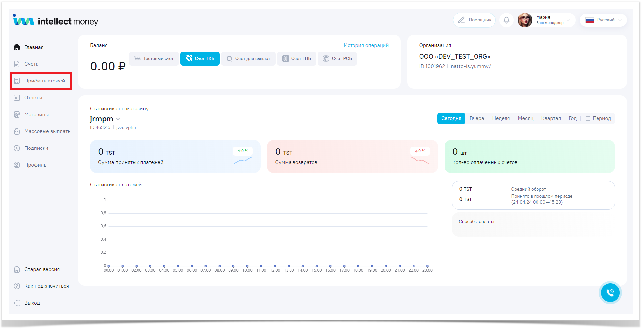Open Магазины from the sidebar
The image size is (644, 330).
point(36,115)
